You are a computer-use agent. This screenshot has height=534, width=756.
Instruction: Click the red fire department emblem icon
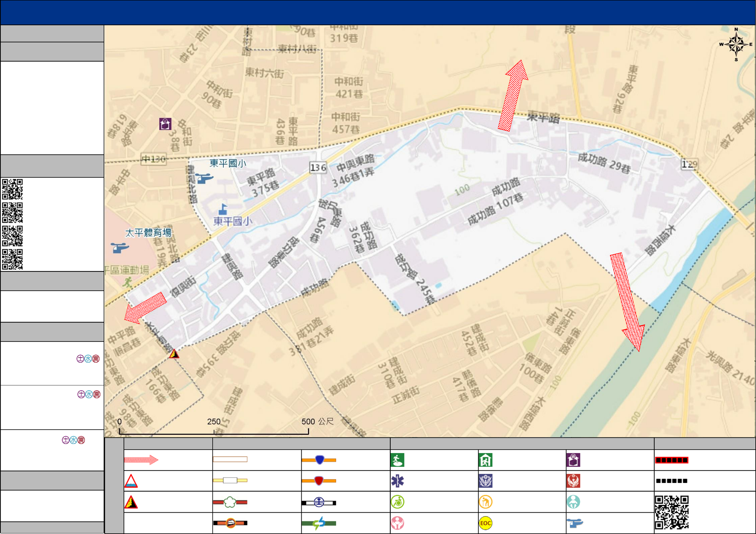[x=573, y=481]
